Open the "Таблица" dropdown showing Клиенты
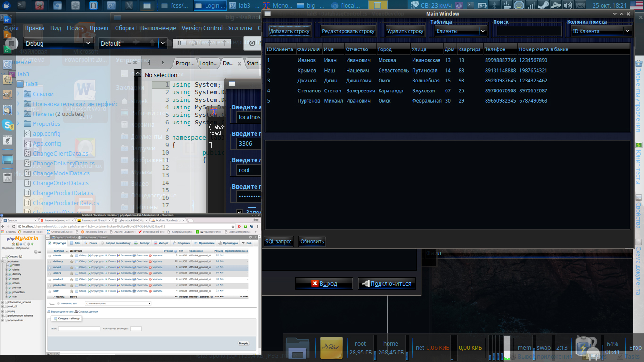Screen dimensions: 644x362 [x=461, y=31]
